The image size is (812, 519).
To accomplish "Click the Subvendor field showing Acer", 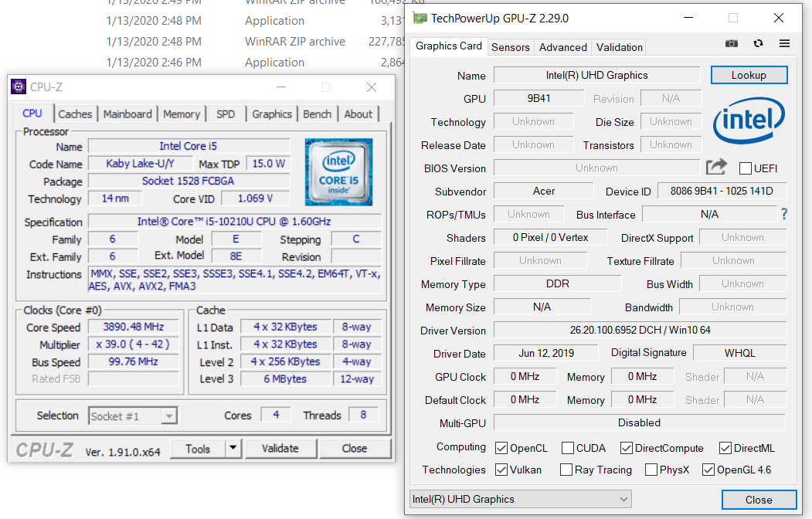I will point(544,191).
